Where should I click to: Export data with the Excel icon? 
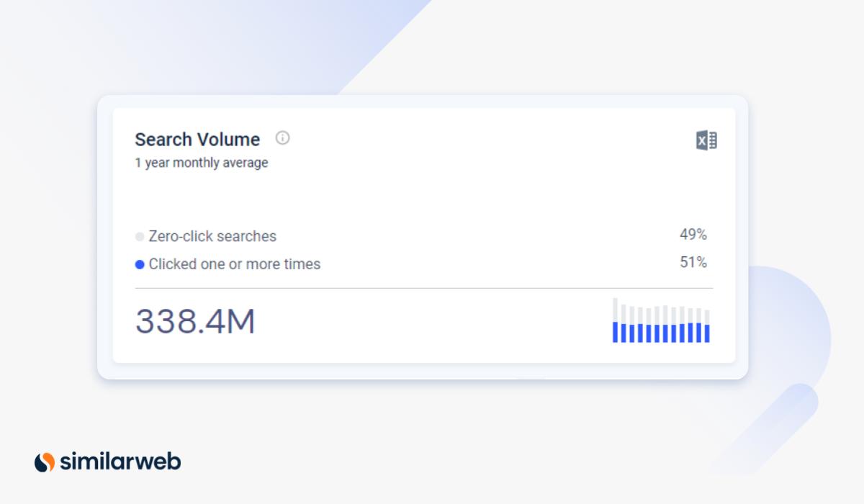pos(706,140)
